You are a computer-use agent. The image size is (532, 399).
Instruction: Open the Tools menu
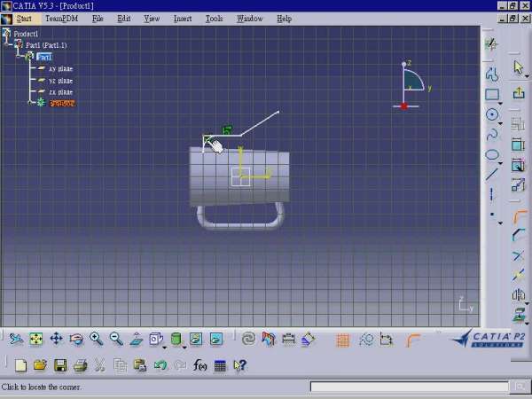[x=214, y=18]
